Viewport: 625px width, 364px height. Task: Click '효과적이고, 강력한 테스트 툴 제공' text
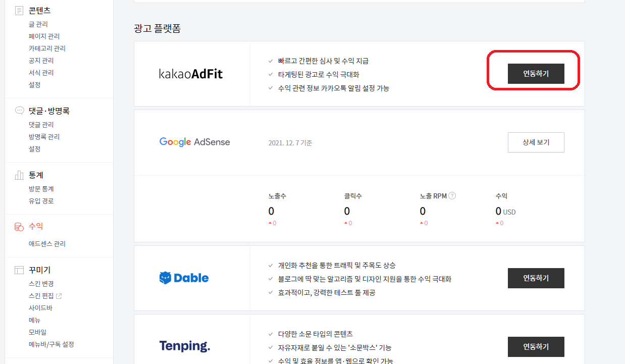pos(327,292)
